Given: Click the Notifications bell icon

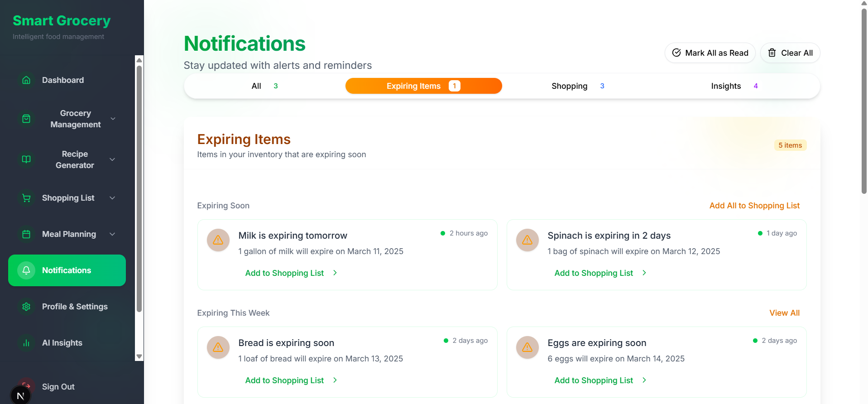Looking at the screenshot, I should 26,270.
